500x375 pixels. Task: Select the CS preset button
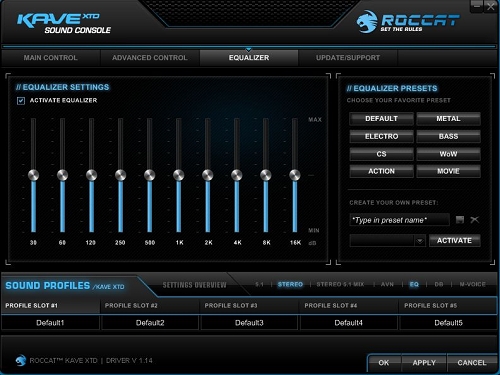click(x=381, y=154)
